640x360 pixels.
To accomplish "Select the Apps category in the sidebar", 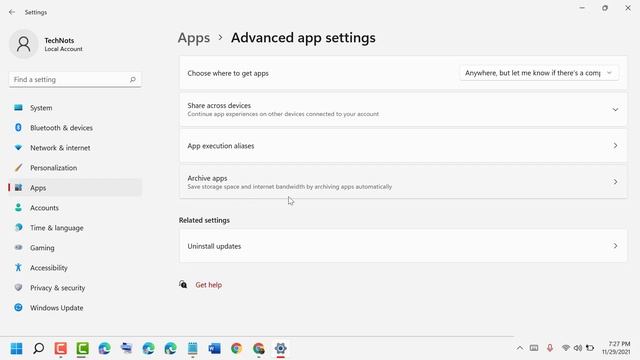I will click(x=75, y=188).
